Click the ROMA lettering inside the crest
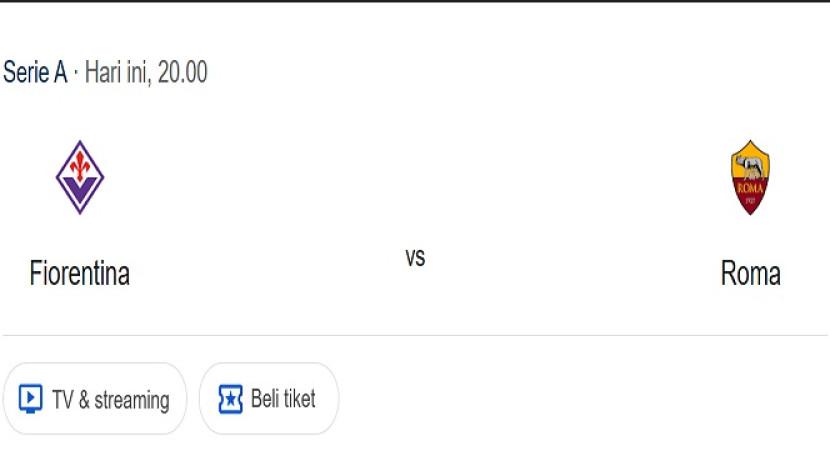Image resolution: width=830 pixels, height=466 pixels. click(750, 186)
